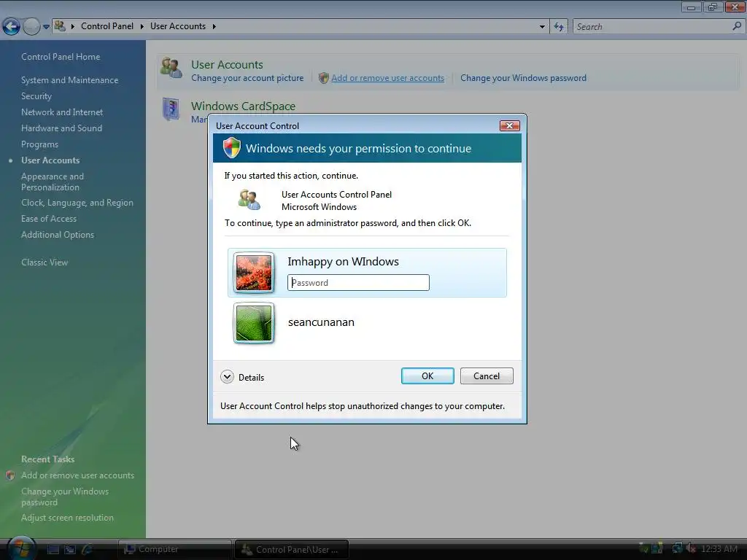Screen dimensions: 747x560
Task: Click the UAC security shield icon
Action: coord(232,148)
